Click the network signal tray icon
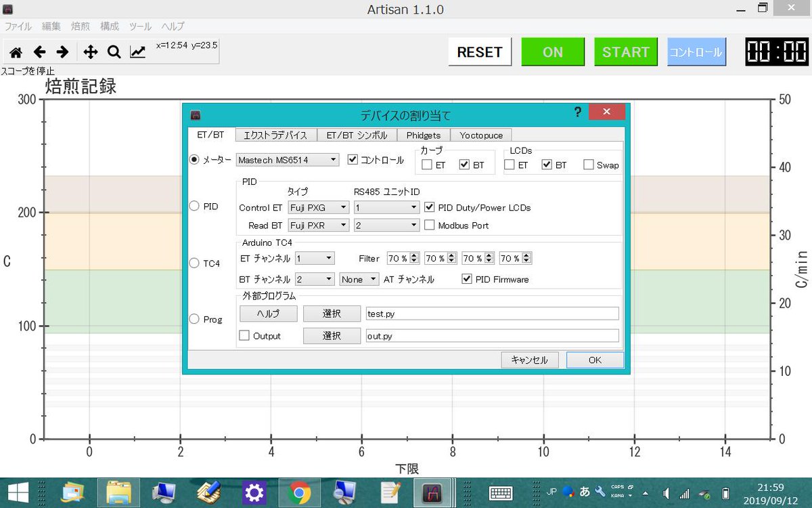 [x=684, y=493]
